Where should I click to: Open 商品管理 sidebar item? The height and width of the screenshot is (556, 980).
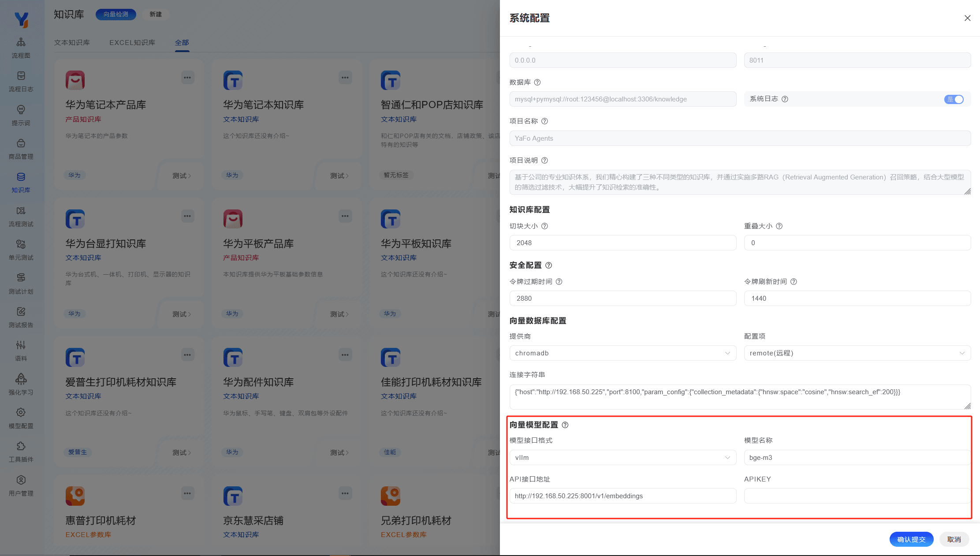(21, 149)
